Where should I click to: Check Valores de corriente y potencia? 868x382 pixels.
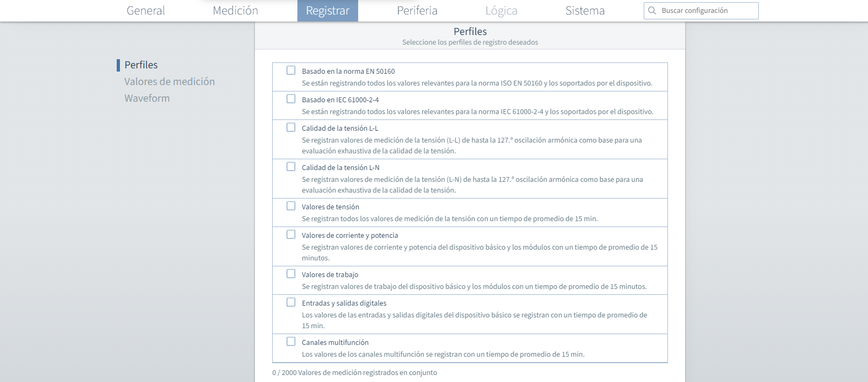click(x=291, y=235)
